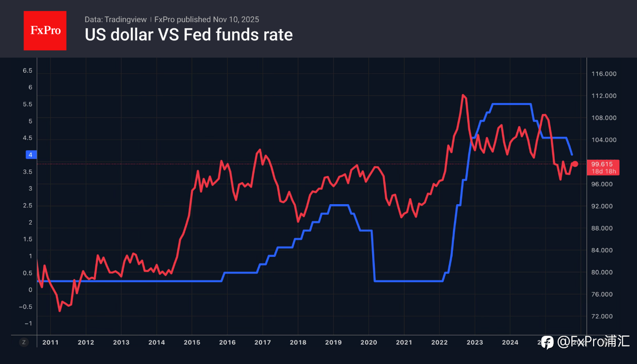Click the chart title US dollar VS Fed funds rate
Viewport: 637px width, 364px height.
[189, 35]
